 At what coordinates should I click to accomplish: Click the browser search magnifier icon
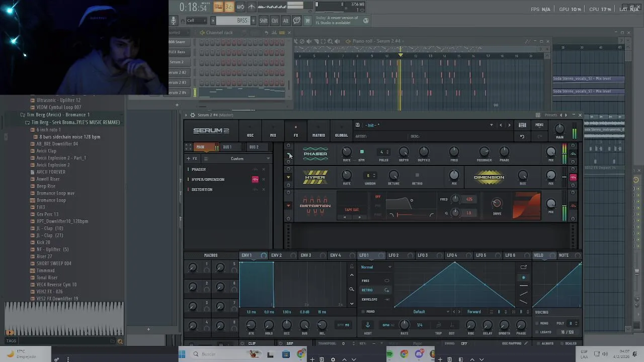pyautogui.click(x=120, y=341)
